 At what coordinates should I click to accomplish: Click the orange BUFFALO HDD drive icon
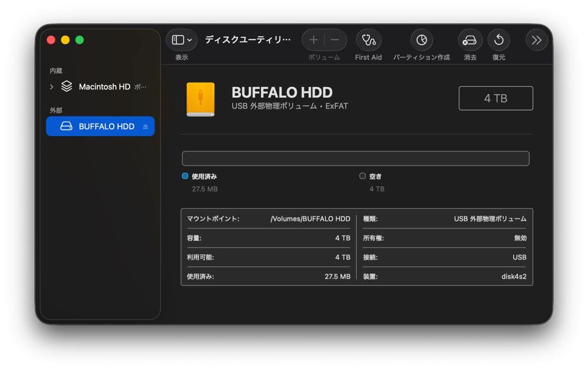point(201,99)
